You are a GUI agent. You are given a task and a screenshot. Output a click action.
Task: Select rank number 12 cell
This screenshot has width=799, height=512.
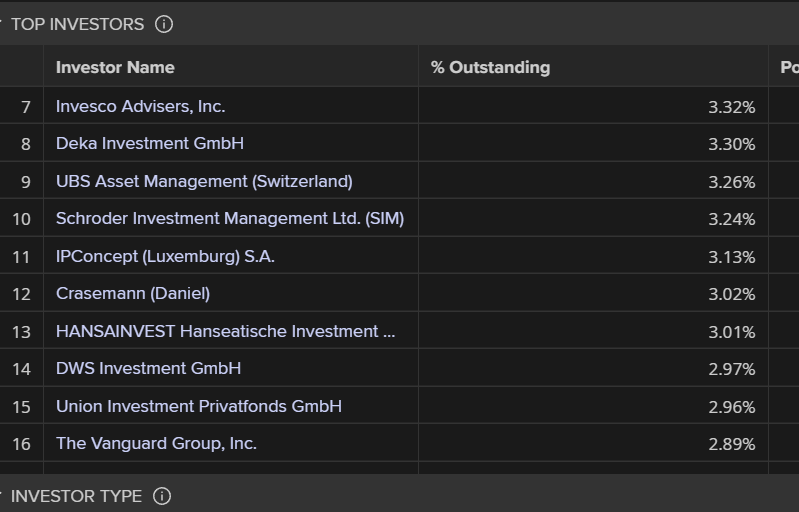[x=21, y=292]
